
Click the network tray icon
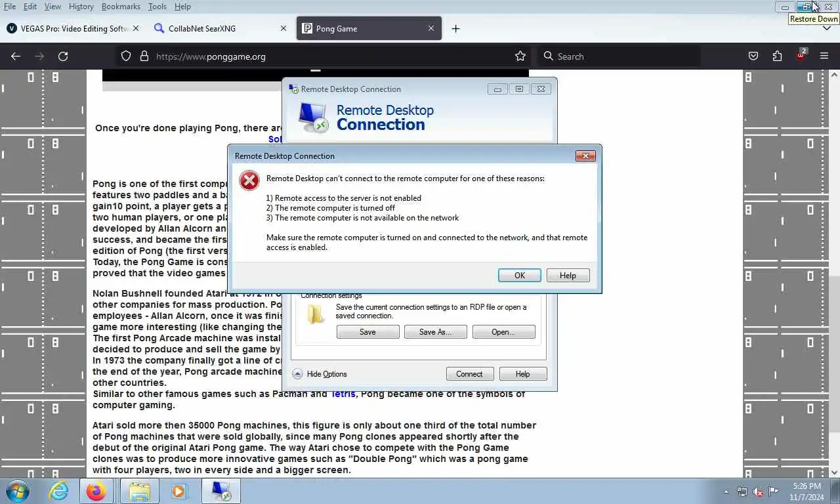tap(742, 492)
